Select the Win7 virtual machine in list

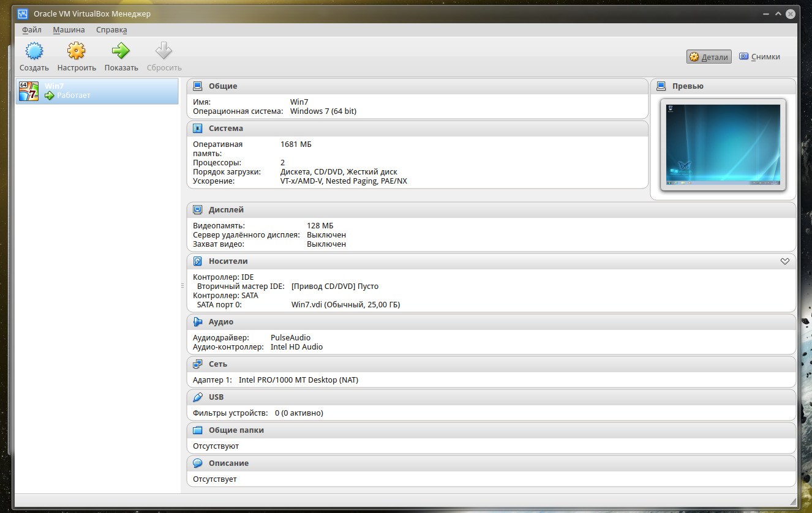[x=97, y=91]
